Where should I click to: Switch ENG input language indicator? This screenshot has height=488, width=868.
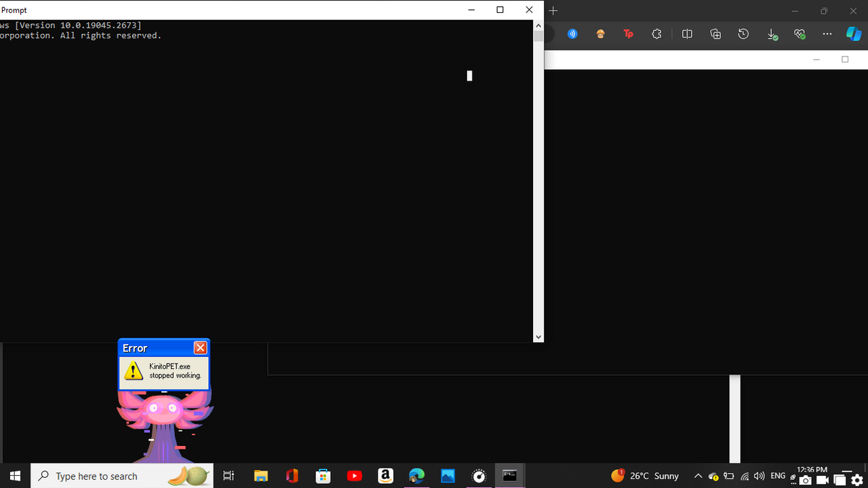click(778, 476)
